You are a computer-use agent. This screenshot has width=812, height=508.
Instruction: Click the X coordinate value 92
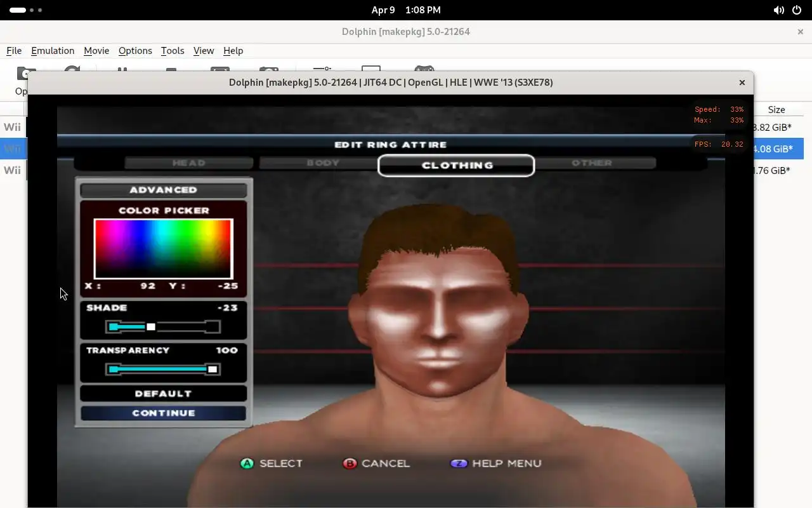click(x=148, y=286)
